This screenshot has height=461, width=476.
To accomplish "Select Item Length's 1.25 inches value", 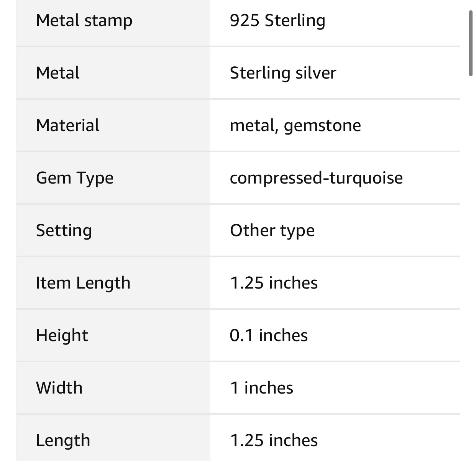I will pos(274,283).
